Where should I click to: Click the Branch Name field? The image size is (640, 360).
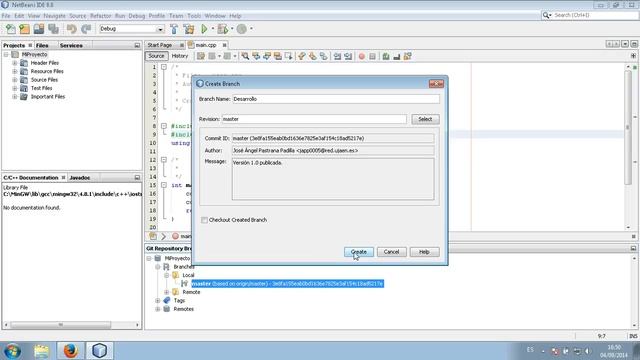[x=336, y=99]
